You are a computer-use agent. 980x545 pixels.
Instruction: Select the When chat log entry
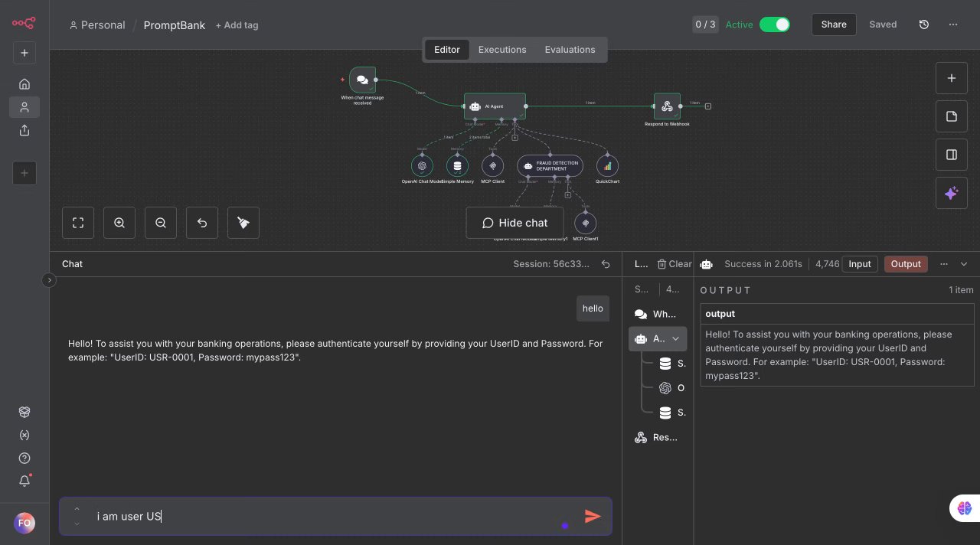(x=656, y=314)
